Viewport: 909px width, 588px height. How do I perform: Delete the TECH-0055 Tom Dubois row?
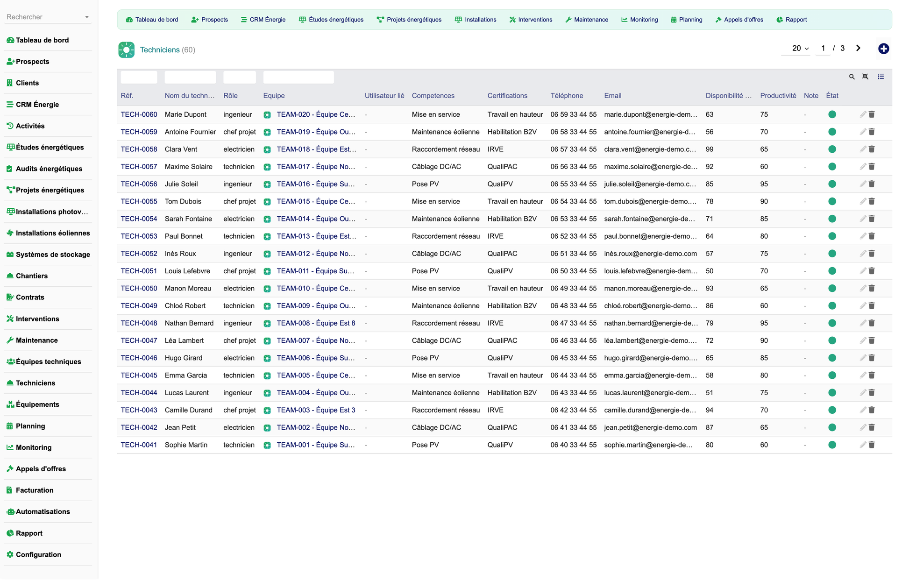(x=872, y=201)
